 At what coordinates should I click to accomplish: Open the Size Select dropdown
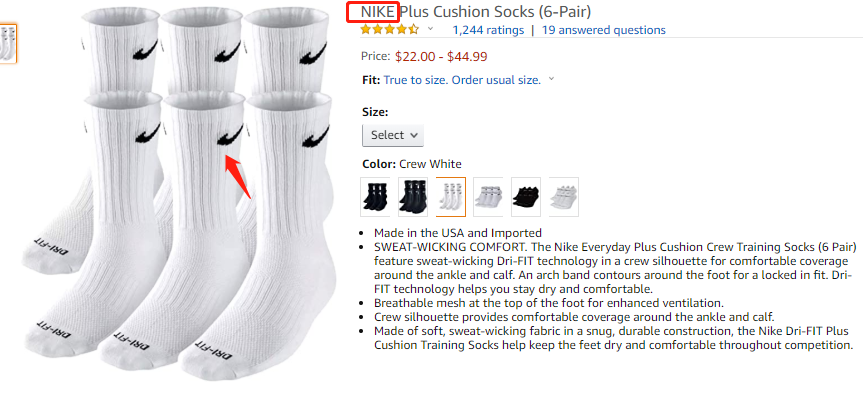click(x=393, y=135)
